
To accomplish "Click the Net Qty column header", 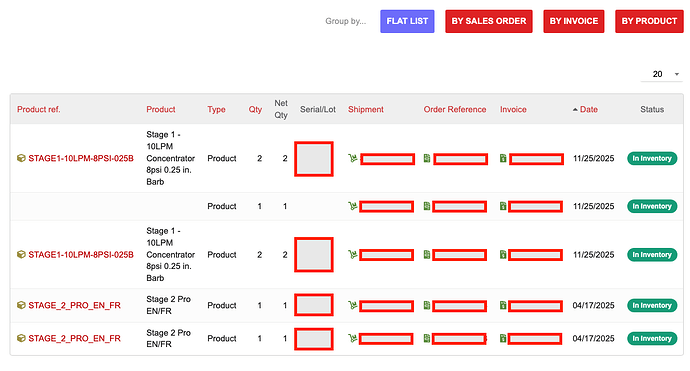I will pos(281,109).
